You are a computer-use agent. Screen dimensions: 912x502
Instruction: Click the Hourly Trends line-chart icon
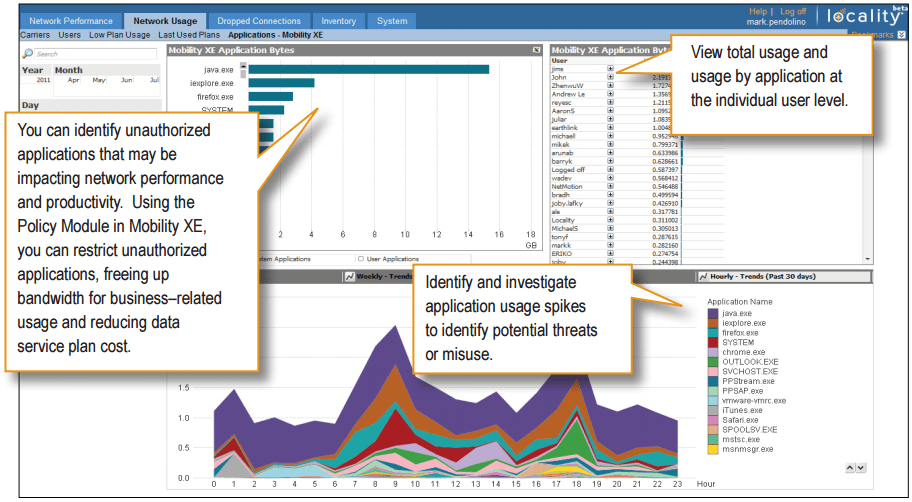pyautogui.click(x=703, y=277)
